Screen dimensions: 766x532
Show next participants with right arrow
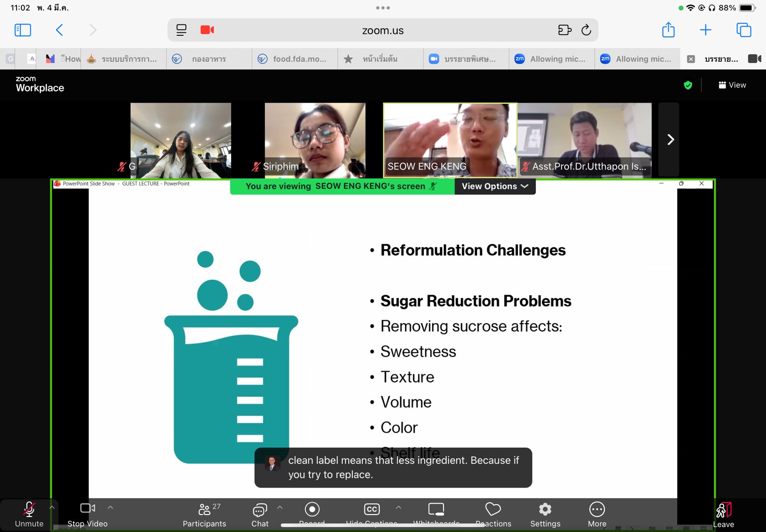coord(670,140)
